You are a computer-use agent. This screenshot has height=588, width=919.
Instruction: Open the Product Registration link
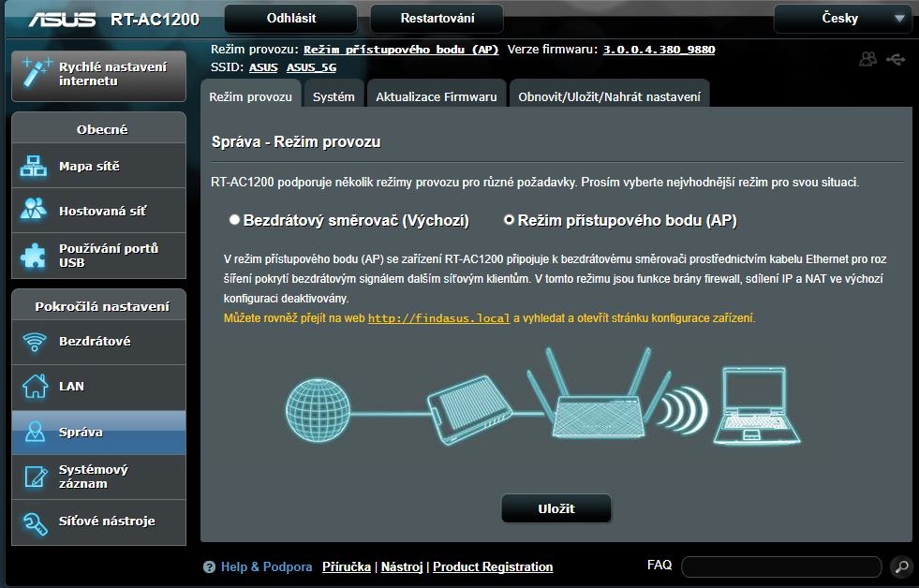coord(493,566)
